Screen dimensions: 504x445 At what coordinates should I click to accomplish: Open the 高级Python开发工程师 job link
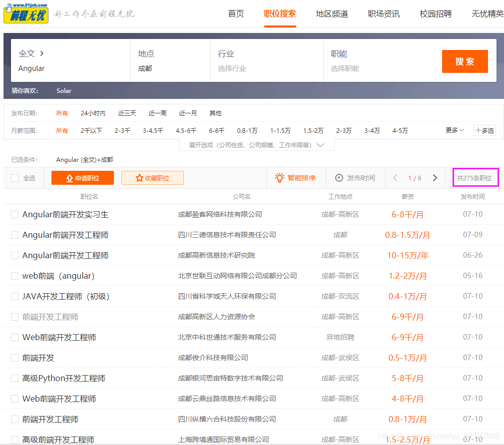point(63,378)
